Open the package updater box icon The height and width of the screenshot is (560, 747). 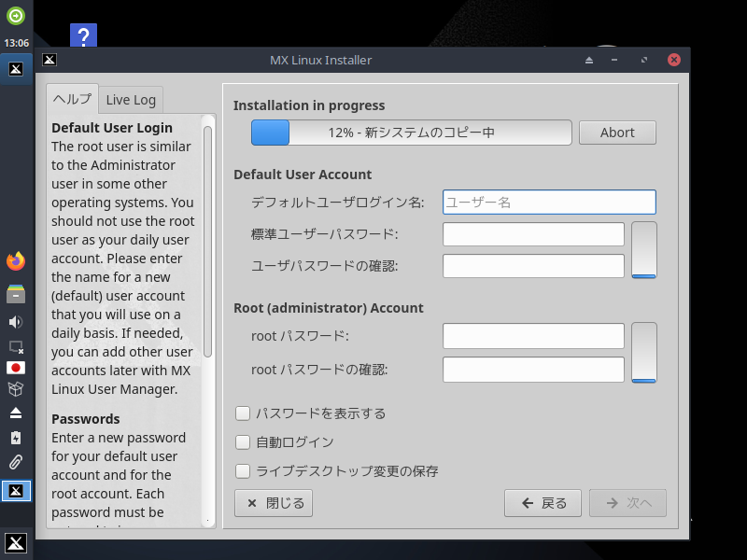pos(16,389)
